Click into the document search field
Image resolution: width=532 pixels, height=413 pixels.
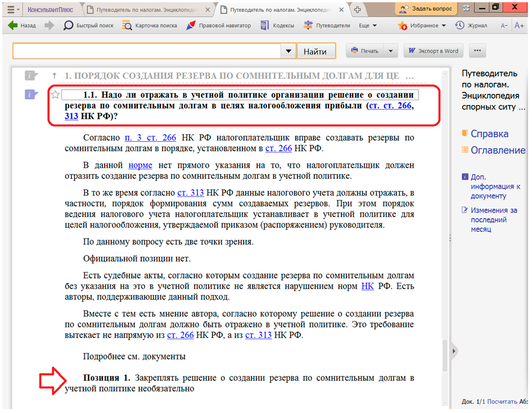(147, 51)
